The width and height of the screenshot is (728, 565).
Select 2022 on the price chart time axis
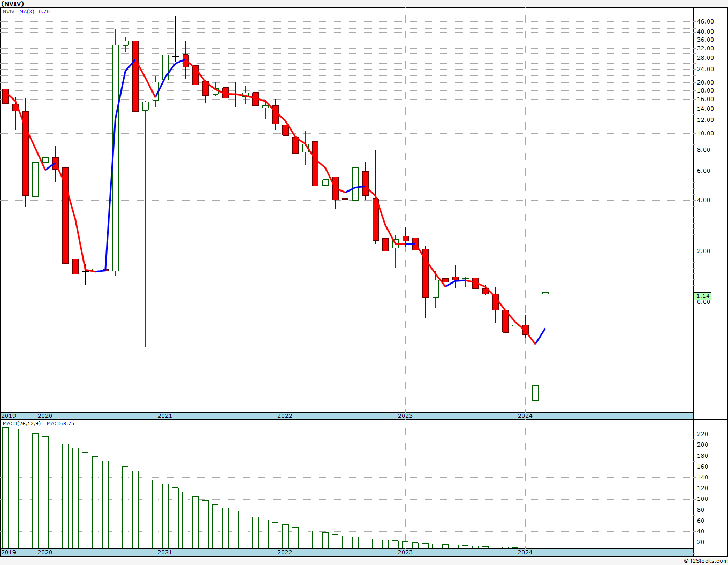point(285,416)
